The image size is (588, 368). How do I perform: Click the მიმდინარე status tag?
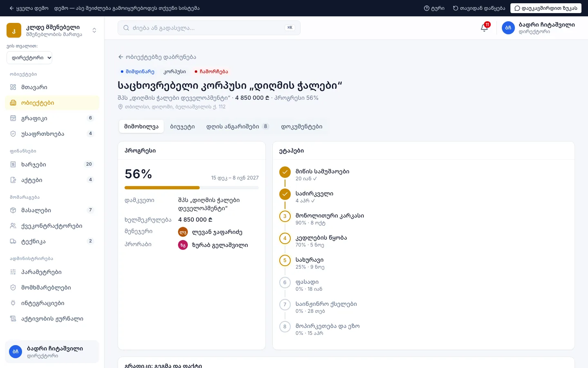coord(137,72)
